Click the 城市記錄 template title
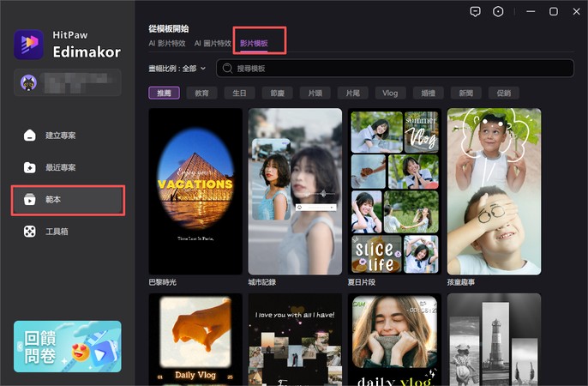The image size is (588, 386). (262, 282)
